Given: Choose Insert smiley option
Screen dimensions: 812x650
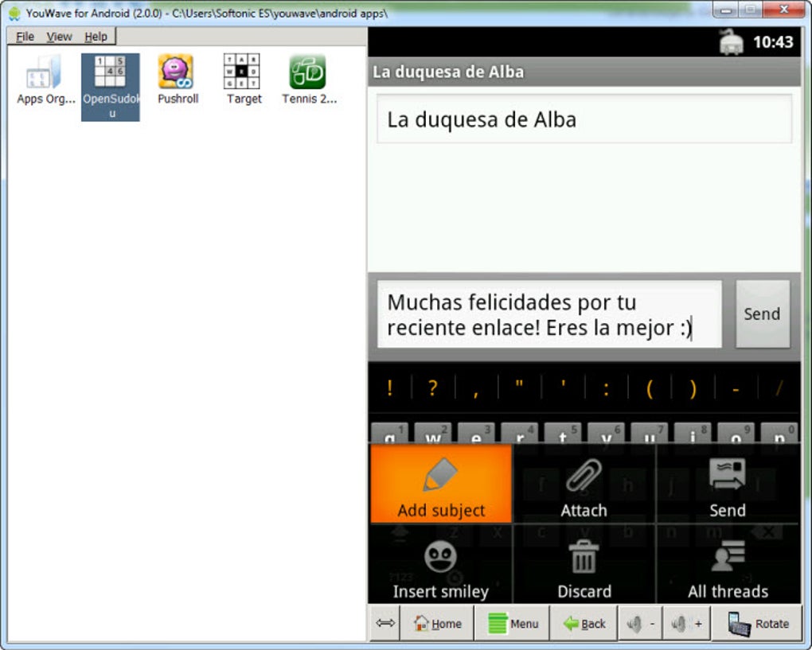Looking at the screenshot, I should click(441, 564).
